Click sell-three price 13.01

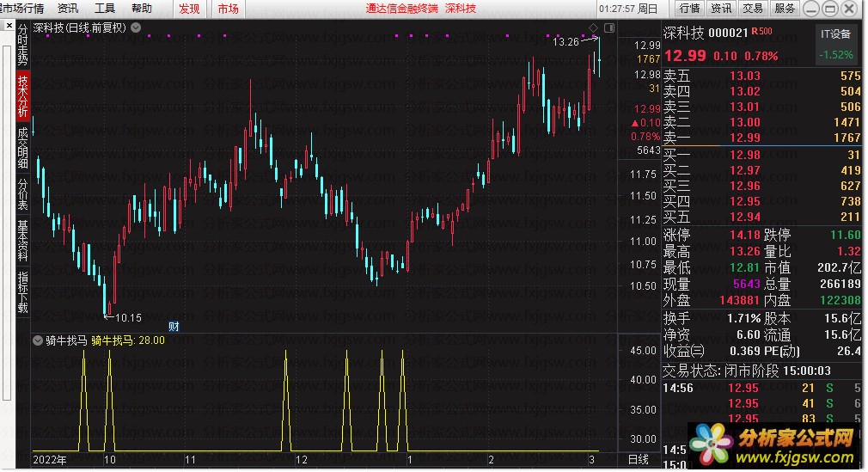tap(744, 107)
